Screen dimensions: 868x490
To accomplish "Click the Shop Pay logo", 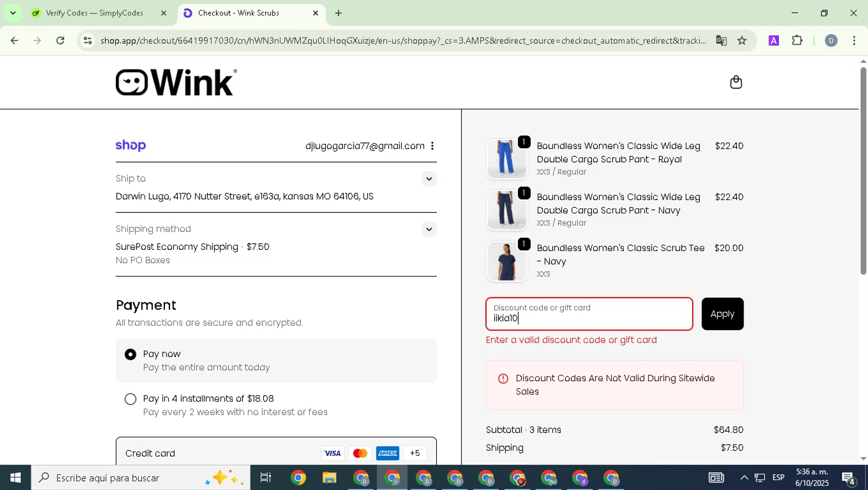I will click(131, 146).
